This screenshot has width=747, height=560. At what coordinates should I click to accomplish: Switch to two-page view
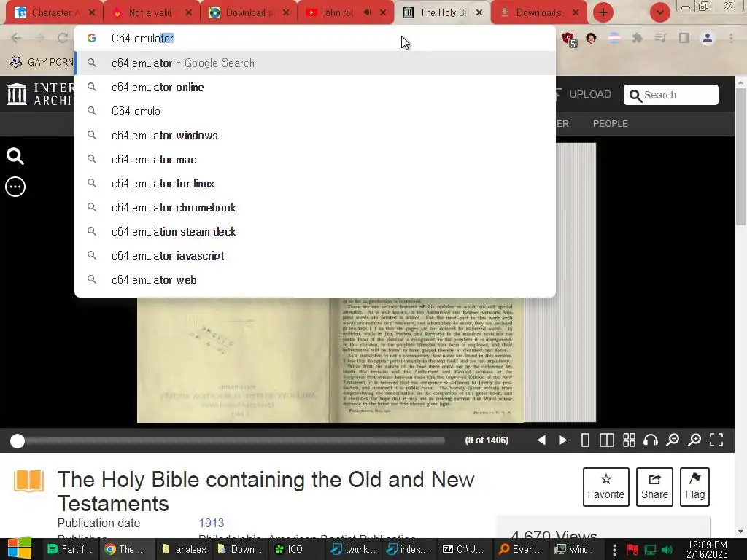coord(606,440)
